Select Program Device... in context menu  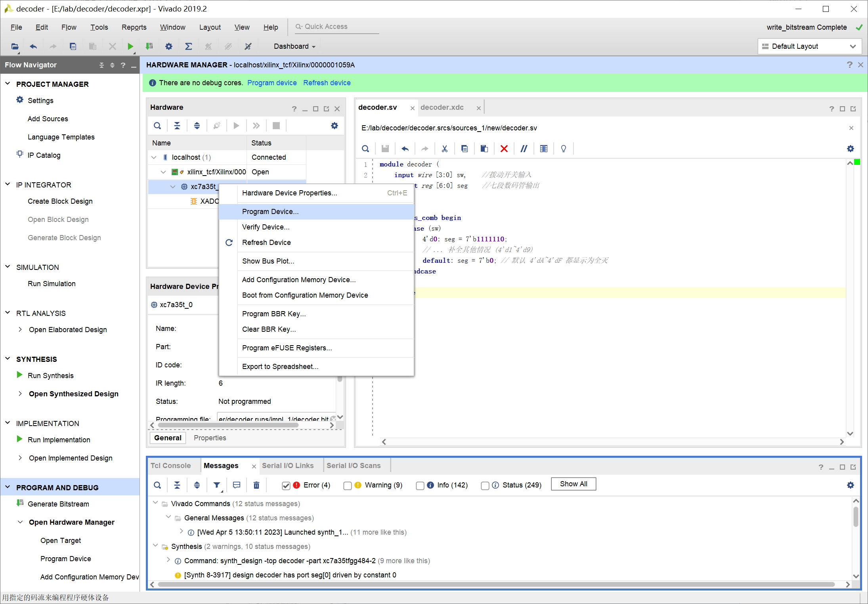tap(270, 211)
